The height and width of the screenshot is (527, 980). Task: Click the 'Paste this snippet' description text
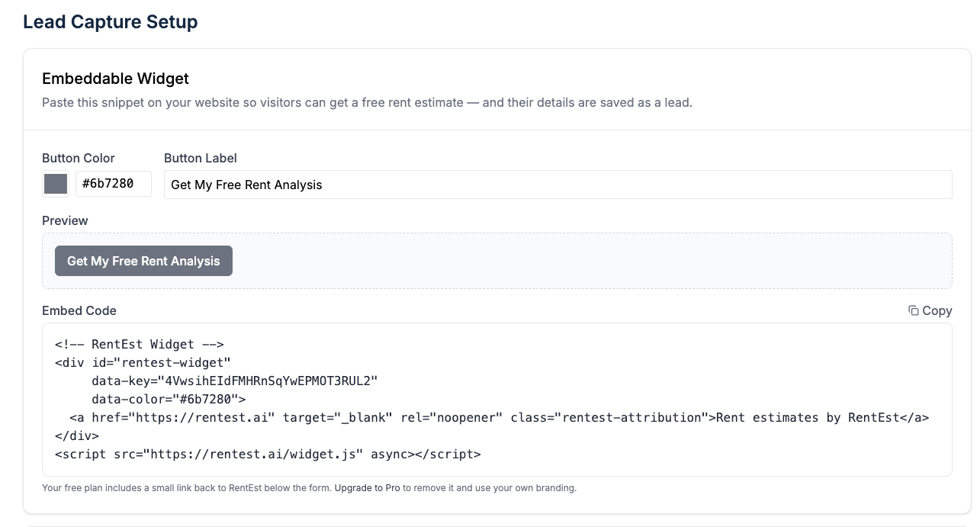click(x=367, y=102)
